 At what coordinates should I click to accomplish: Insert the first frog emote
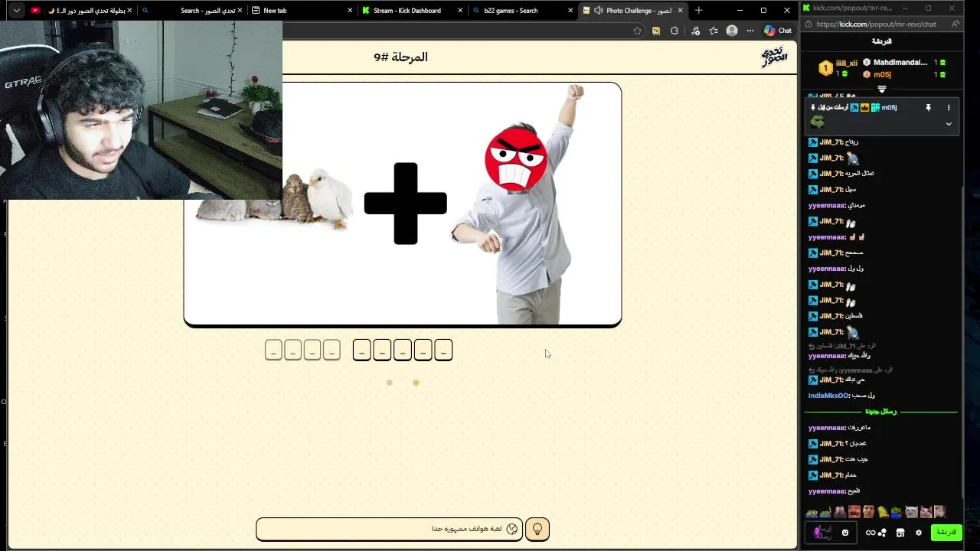click(x=812, y=512)
